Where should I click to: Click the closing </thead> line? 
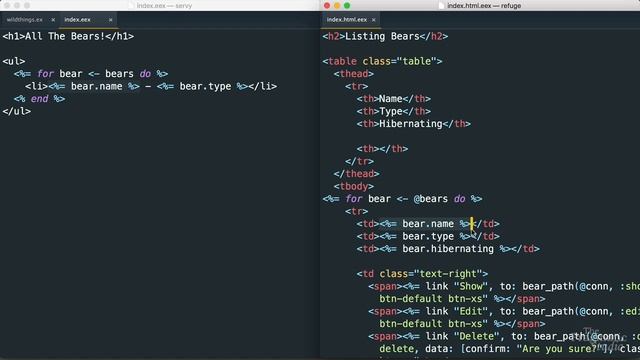[x=357, y=174]
